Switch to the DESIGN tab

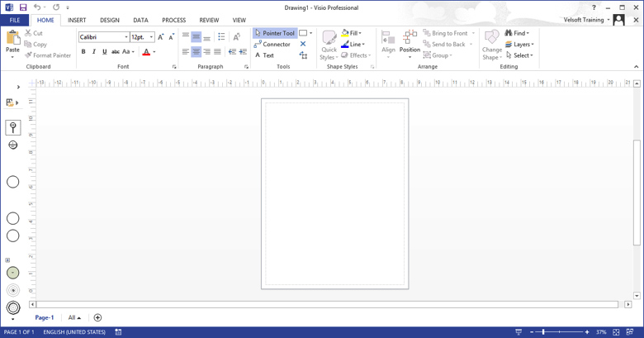tap(110, 20)
